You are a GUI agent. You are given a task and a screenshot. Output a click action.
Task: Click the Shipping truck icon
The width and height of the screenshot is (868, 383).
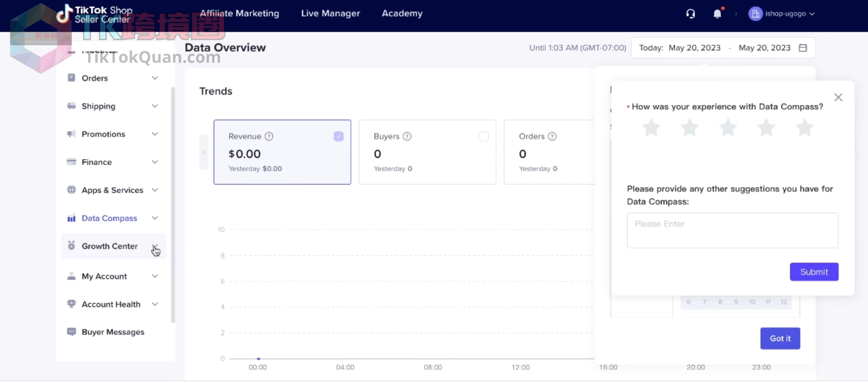[71, 106]
